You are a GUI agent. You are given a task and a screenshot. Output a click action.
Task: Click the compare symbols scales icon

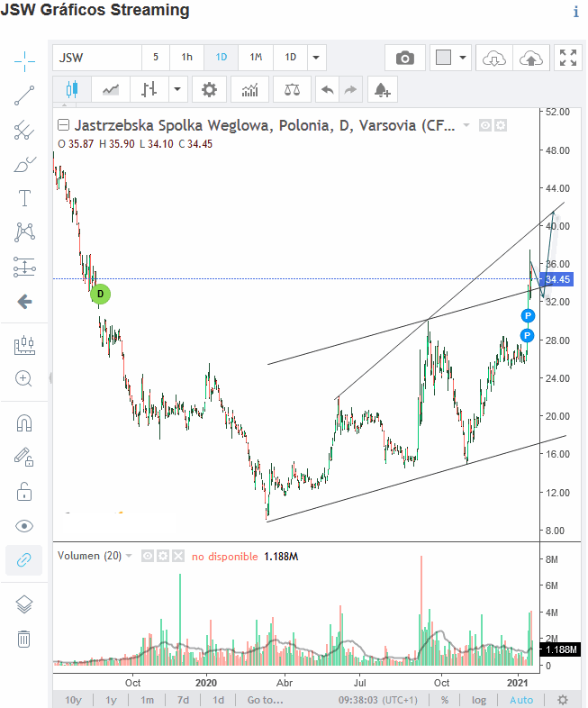[x=292, y=89]
